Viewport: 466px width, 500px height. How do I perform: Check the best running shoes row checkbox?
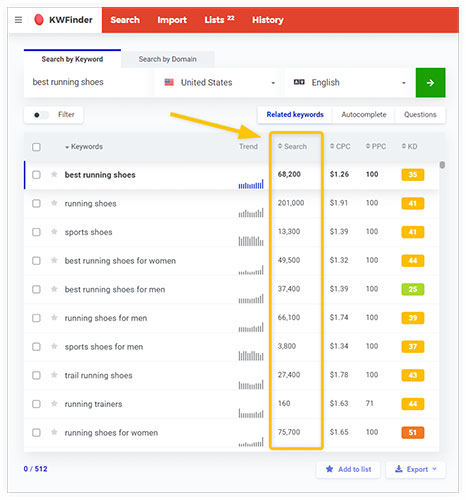(36, 175)
